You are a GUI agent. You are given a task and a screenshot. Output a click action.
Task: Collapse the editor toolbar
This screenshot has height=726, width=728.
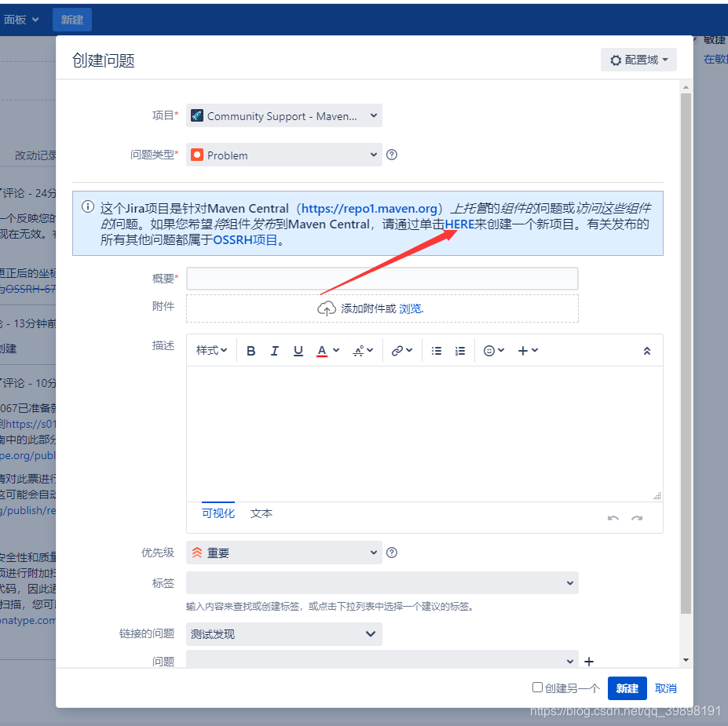647,351
